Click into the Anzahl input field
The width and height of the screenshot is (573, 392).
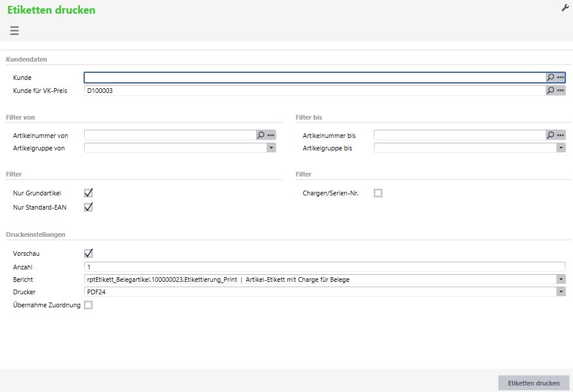pos(324,267)
